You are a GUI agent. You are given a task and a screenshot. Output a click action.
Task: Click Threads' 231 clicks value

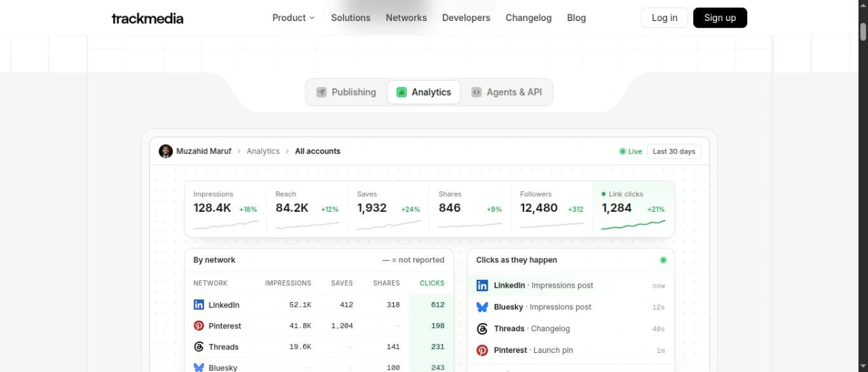coord(437,347)
